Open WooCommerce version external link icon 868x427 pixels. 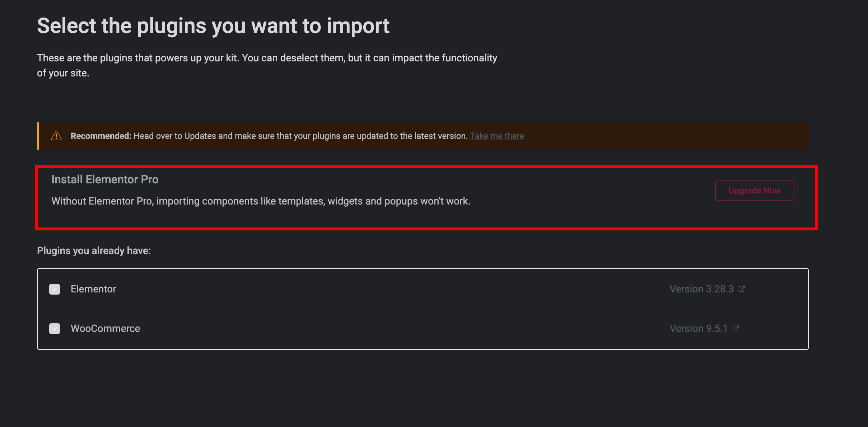pos(736,328)
